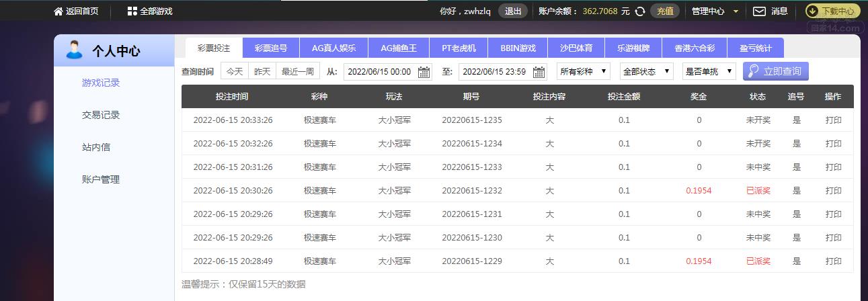Viewport: 868px width, 301px height.
Task: Open the 全部状态 dropdown
Action: pos(647,71)
